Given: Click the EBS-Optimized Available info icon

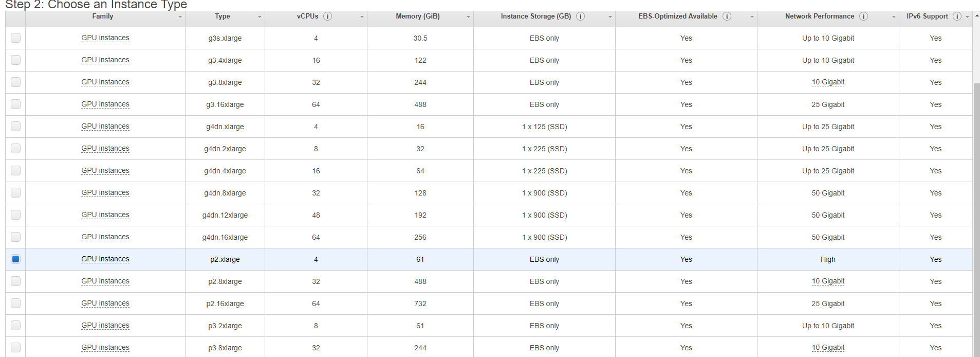Looking at the screenshot, I should tap(727, 16).
